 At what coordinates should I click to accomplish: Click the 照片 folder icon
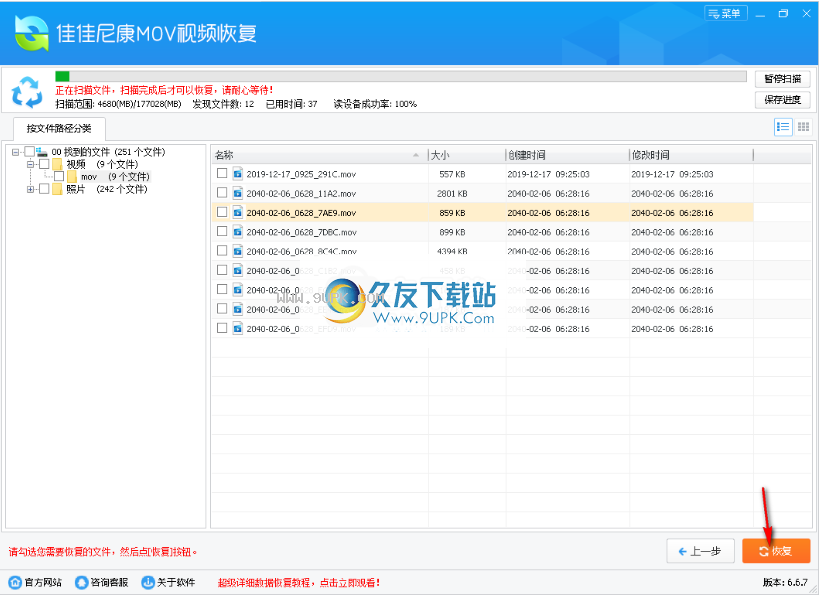point(57,189)
